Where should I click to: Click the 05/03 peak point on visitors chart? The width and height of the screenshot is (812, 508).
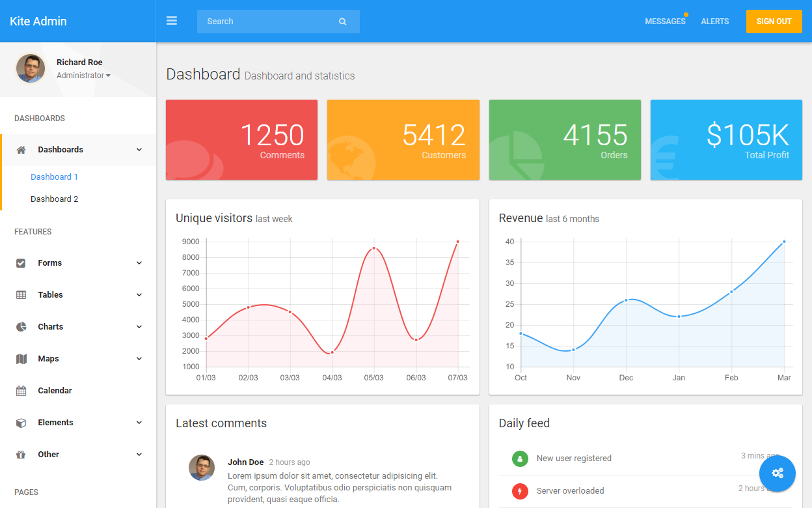coord(374,248)
